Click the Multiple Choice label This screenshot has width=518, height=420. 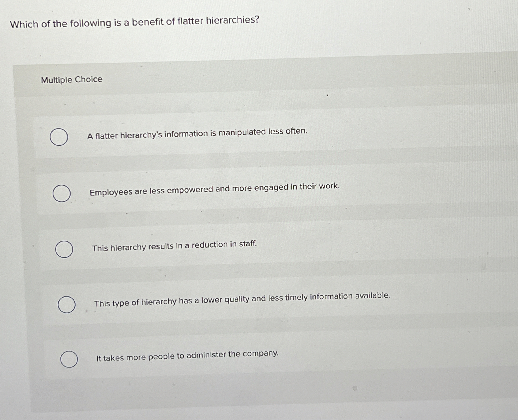71,80
